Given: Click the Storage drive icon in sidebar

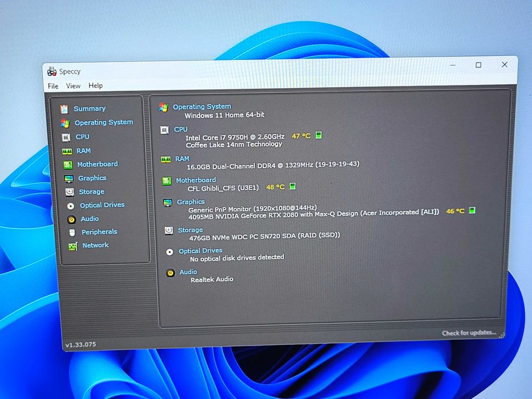Looking at the screenshot, I should [x=70, y=192].
